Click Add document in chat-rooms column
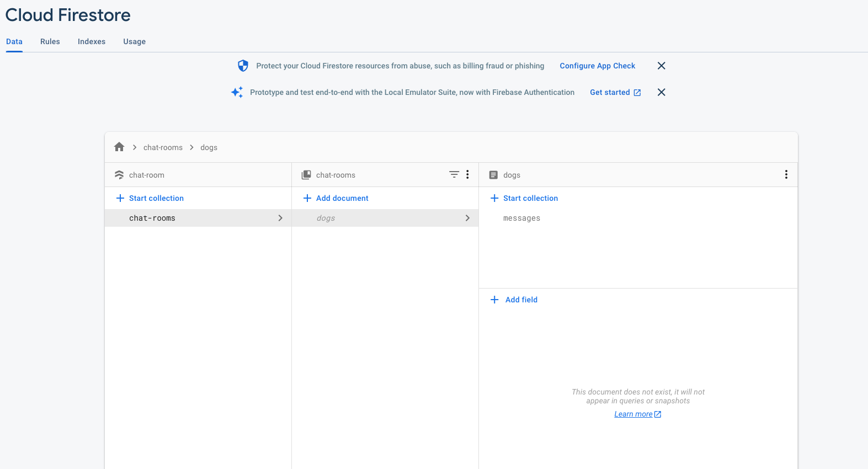 coord(336,198)
